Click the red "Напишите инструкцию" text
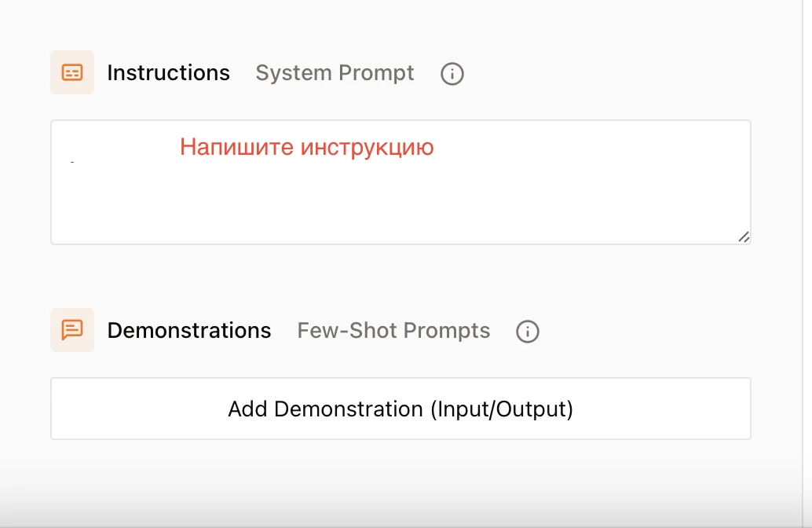Screen dimensions: 812x528 (306, 147)
